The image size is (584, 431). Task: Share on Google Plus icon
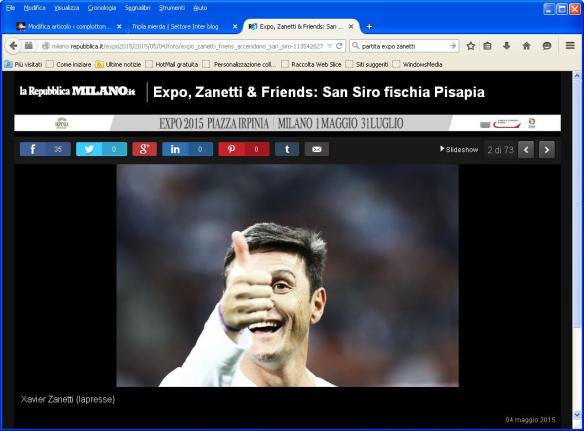145,149
